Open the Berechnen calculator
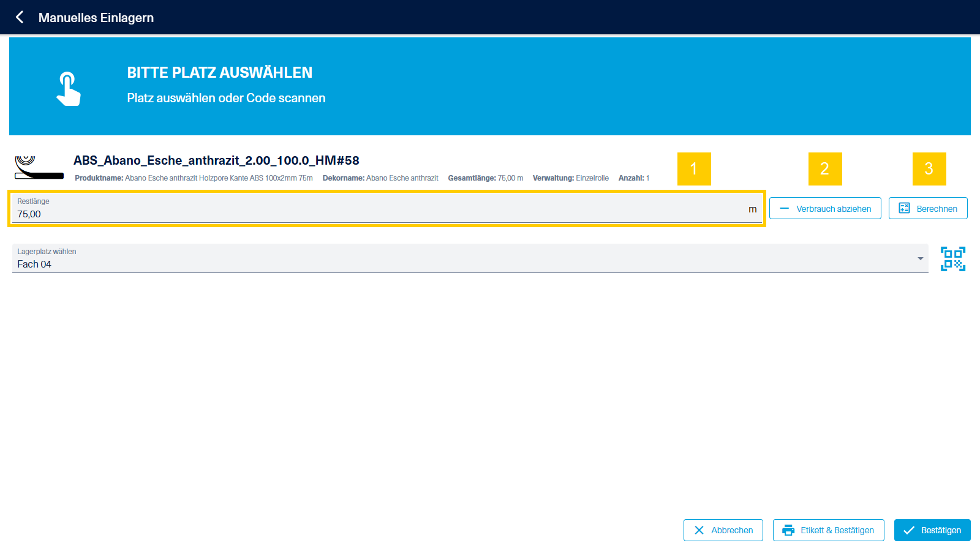 [927, 209]
